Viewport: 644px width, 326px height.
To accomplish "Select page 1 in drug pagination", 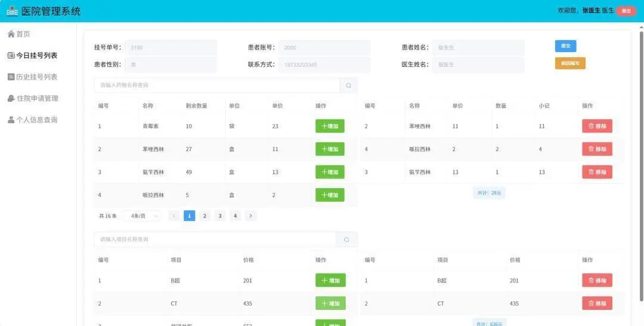I will (x=190, y=216).
